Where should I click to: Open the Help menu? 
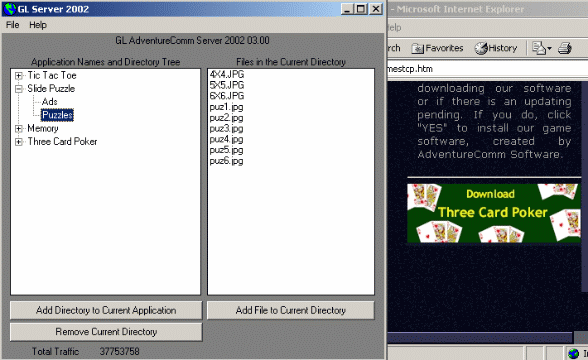[x=38, y=25]
